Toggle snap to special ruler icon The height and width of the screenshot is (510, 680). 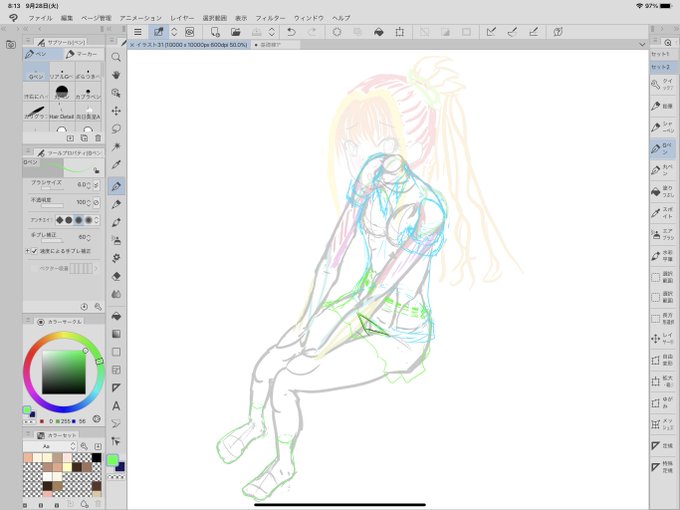512,32
